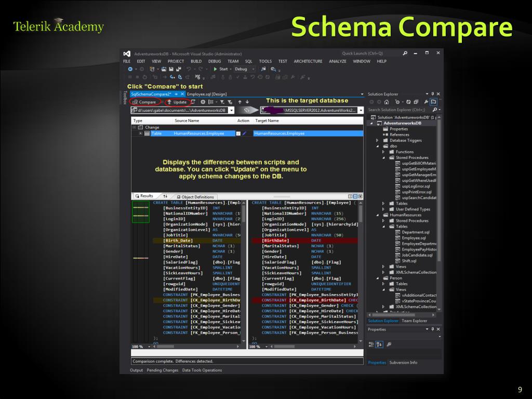Click Properties wrench icon in Solution Explorer
The height and width of the screenshot is (399, 532).
[426, 102]
